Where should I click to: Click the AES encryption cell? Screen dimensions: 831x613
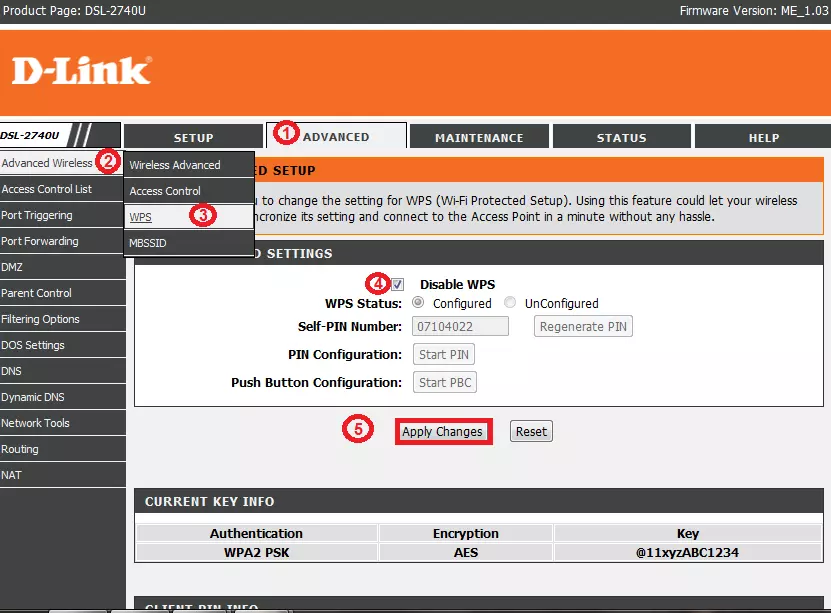click(466, 552)
